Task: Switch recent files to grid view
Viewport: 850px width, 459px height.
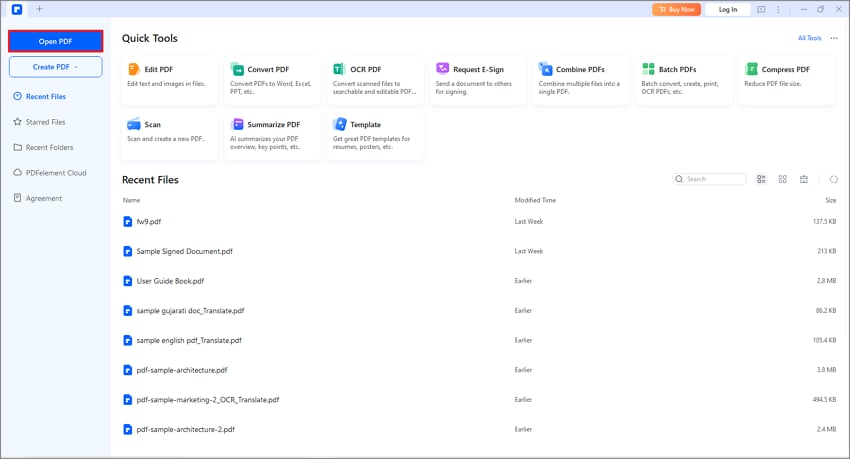Action: (x=782, y=179)
